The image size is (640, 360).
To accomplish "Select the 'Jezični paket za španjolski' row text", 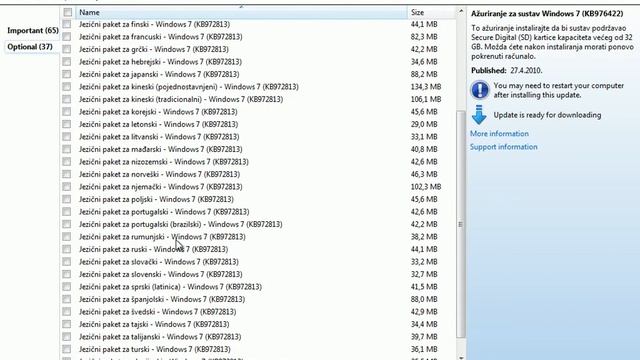I will [162, 299].
